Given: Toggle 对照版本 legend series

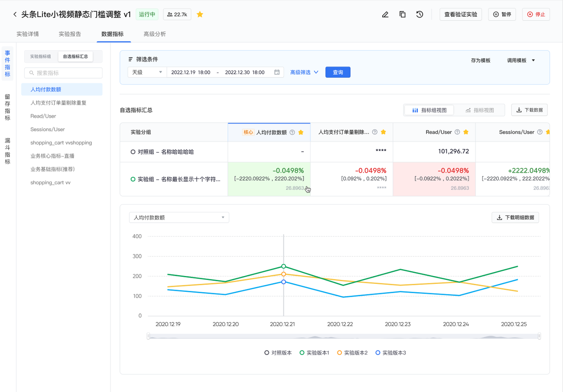Looking at the screenshot, I should click(x=278, y=352).
